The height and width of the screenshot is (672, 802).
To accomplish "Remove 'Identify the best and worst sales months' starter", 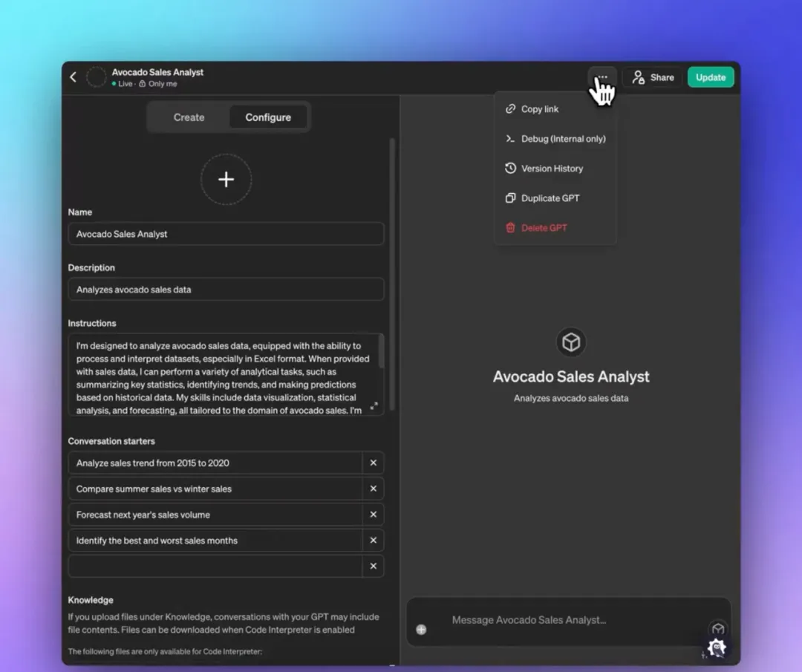I will point(373,541).
